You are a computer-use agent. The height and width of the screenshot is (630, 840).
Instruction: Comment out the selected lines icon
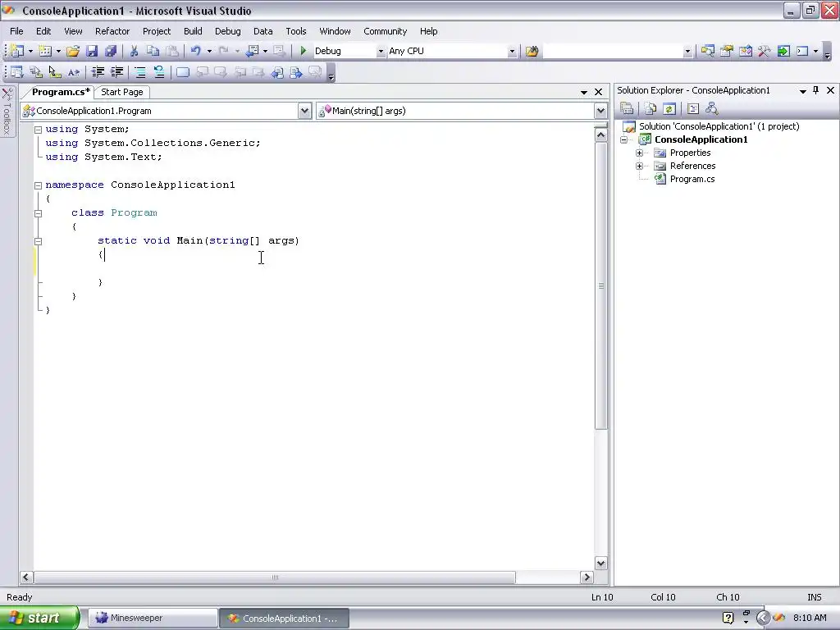click(x=139, y=72)
